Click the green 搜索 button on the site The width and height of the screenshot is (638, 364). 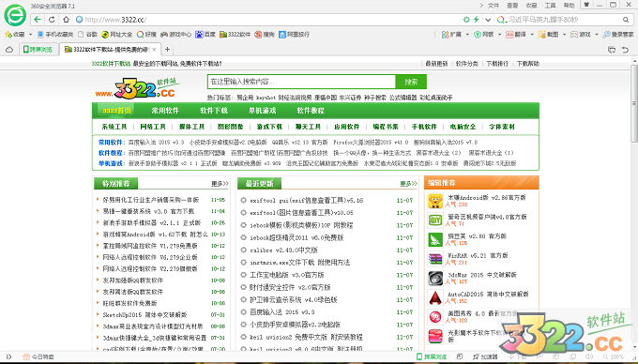411,82
